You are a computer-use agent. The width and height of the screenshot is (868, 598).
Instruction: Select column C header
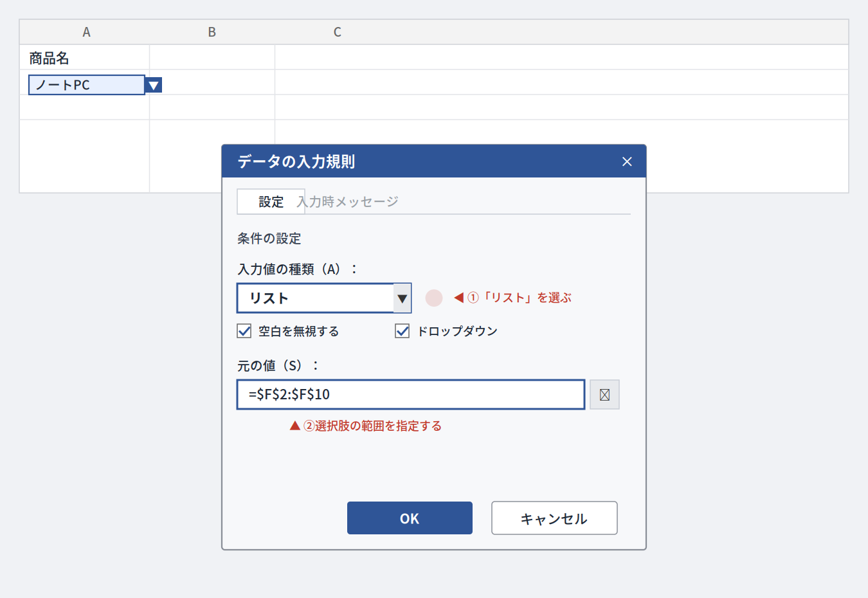point(338,32)
